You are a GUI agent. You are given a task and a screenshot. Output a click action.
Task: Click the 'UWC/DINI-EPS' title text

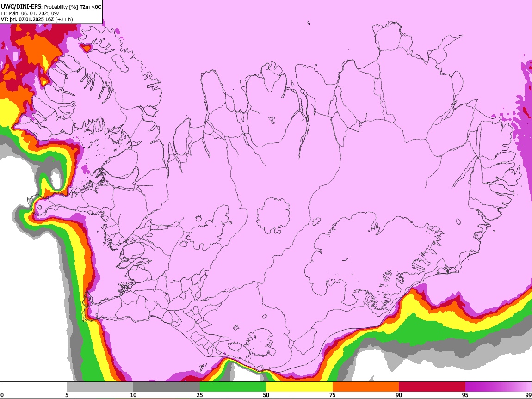click(x=21, y=7)
